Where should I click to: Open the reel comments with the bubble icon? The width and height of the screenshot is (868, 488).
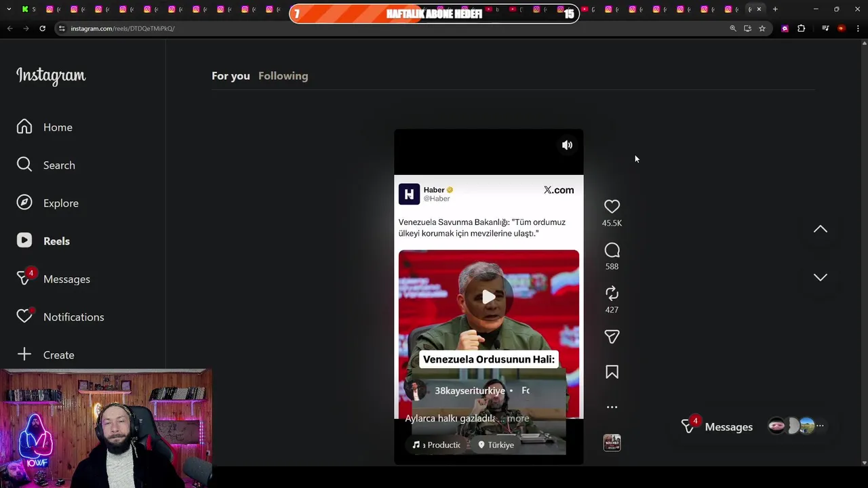coord(612,250)
